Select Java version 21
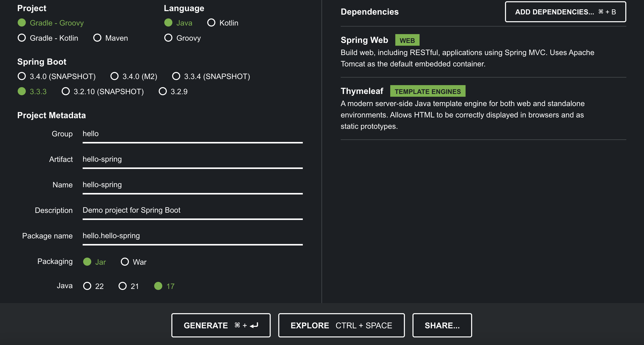This screenshot has width=644, height=345. click(x=123, y=286)
